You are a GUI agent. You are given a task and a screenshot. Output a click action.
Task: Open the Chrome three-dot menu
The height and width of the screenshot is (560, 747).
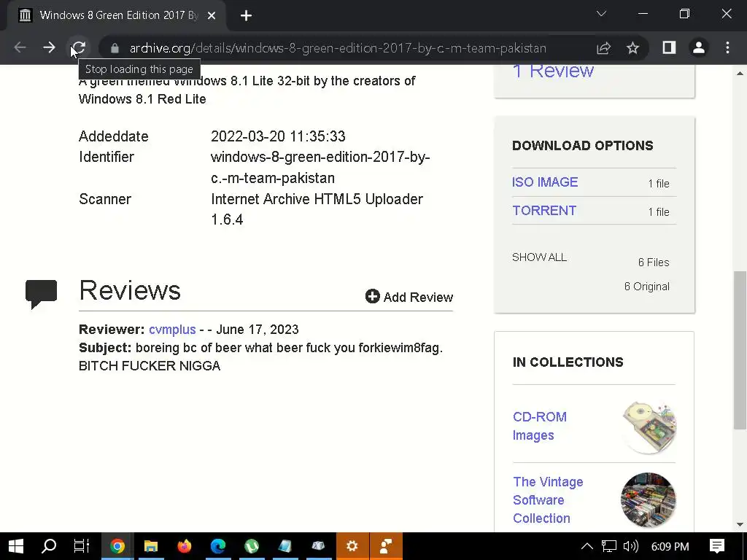coord(727,47)
